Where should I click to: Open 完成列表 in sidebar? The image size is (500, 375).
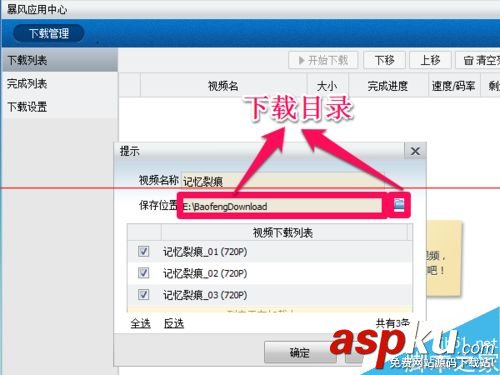pyautogui.click(x=59, y=84)
